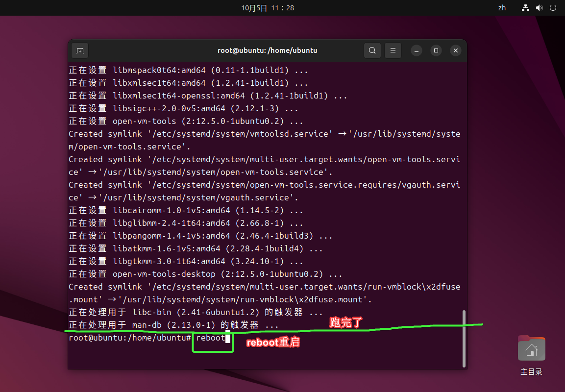
Task: Maximize the terminal window
Action: coord(436,51)
